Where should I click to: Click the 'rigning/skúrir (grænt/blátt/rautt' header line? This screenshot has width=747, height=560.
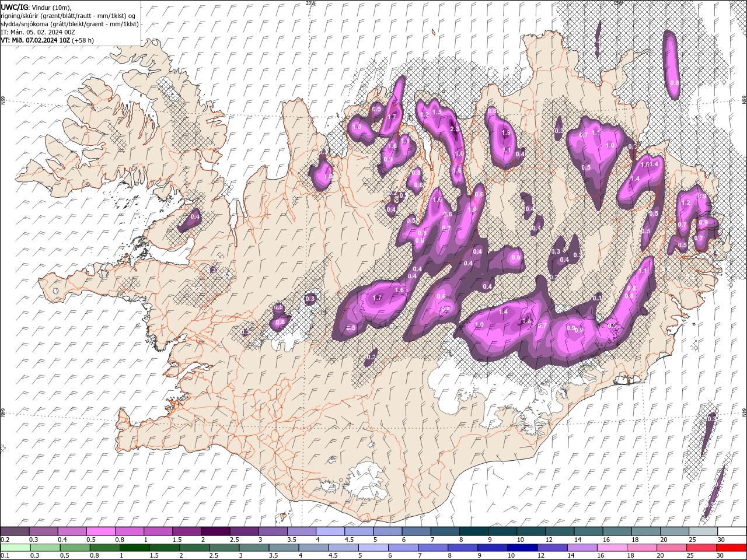(68, 15)
